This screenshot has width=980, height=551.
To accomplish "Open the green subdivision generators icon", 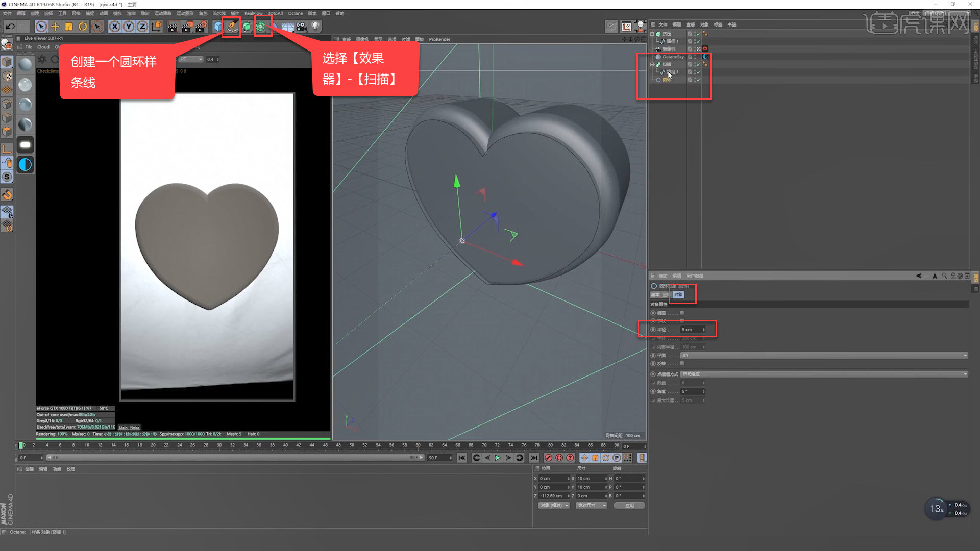I will [x=247, y=27].
